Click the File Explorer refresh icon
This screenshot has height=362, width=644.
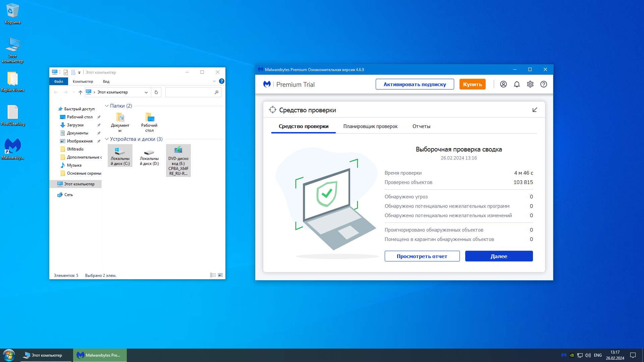pos(156,92)
